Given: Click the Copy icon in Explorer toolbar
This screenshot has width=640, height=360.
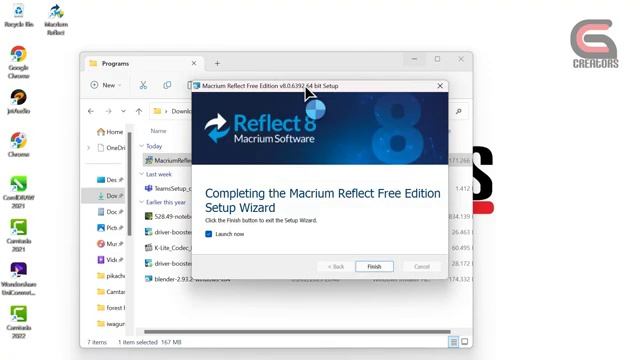Looking at the screenshot, I should pyautogui.click(x=167, y=85).
